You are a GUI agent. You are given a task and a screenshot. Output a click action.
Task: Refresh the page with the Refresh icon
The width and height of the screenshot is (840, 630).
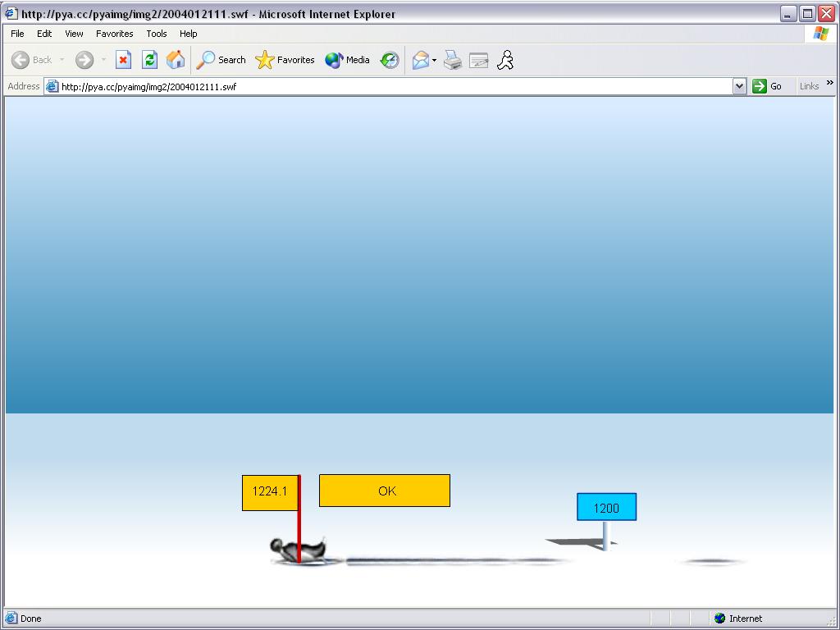pyautogui.click(x=149, y=60)
